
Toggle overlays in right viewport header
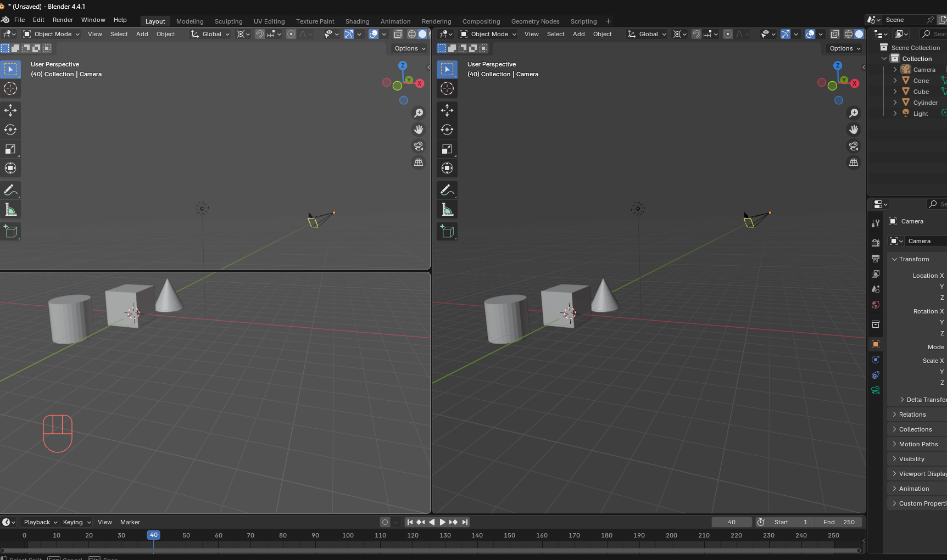click(x=810, y=34)
